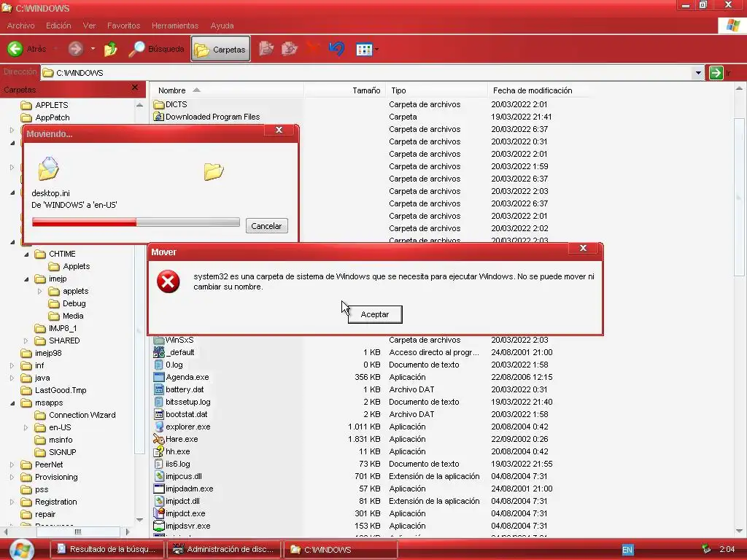Open the Views grid icon
Screen dimensions: 747x560
click(364, 49)
